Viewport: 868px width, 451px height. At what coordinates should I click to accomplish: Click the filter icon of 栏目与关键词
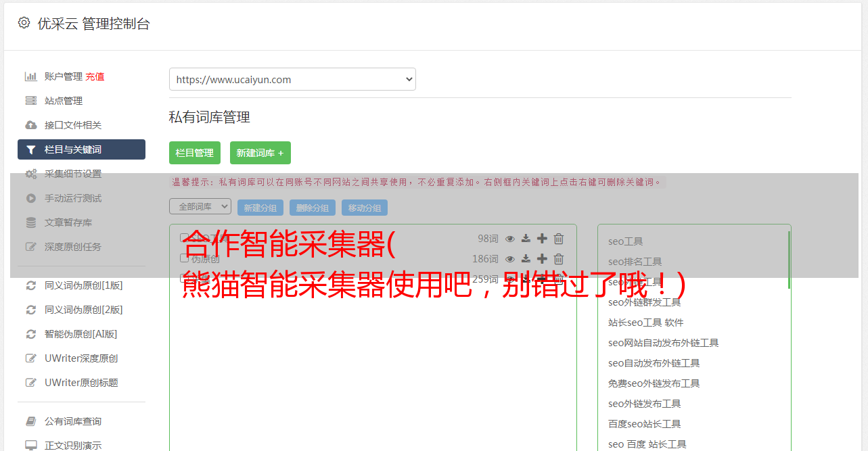click(x=30, y=149)
